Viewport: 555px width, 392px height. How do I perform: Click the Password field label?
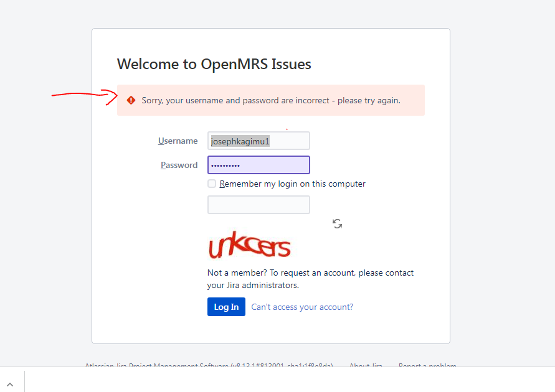click(x=179, y=165)
